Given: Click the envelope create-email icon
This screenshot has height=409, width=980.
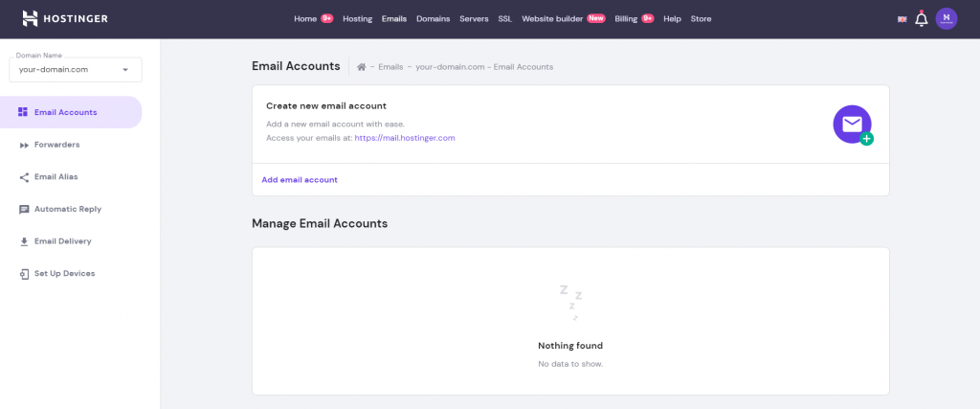Looking at the screenshot, I should coord(852,125).
